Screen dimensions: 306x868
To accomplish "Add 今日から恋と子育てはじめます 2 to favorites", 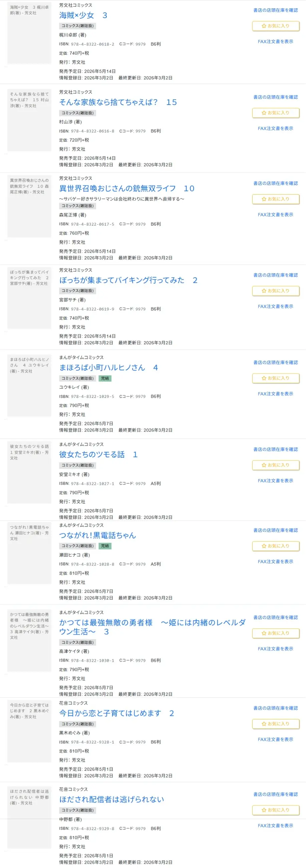I will tap(276, 723).
